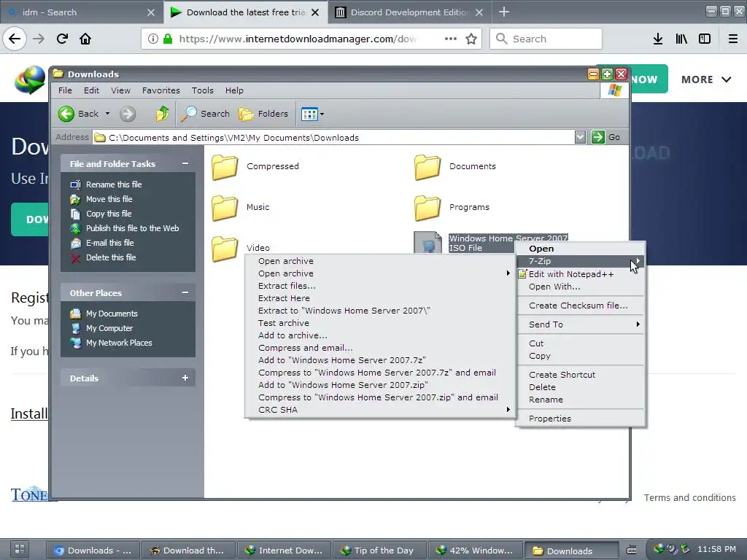Click Delete this file task
This screenshot has width=747, height=560.
coord(111,257)
